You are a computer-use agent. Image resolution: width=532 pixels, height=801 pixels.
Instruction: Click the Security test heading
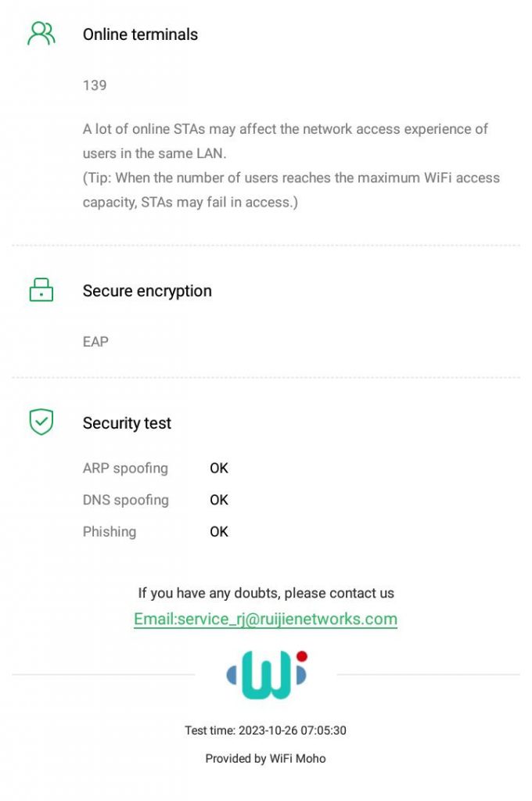pyautogui.click(x=127, y=423)
